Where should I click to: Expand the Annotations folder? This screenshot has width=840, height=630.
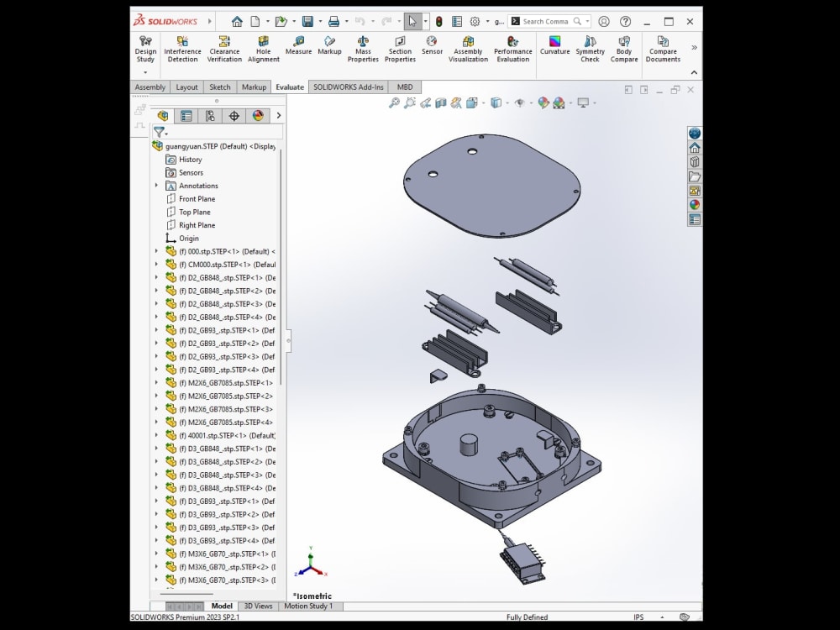click(x=156, y=186)
